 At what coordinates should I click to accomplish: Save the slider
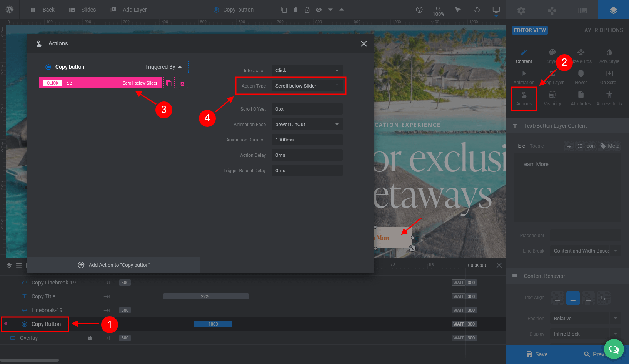tap(537, 354)
